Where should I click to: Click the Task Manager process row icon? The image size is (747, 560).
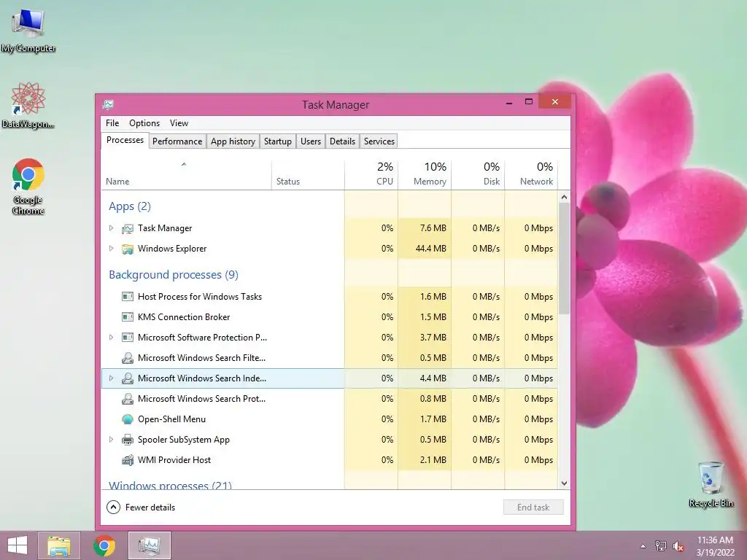point(127,228)
